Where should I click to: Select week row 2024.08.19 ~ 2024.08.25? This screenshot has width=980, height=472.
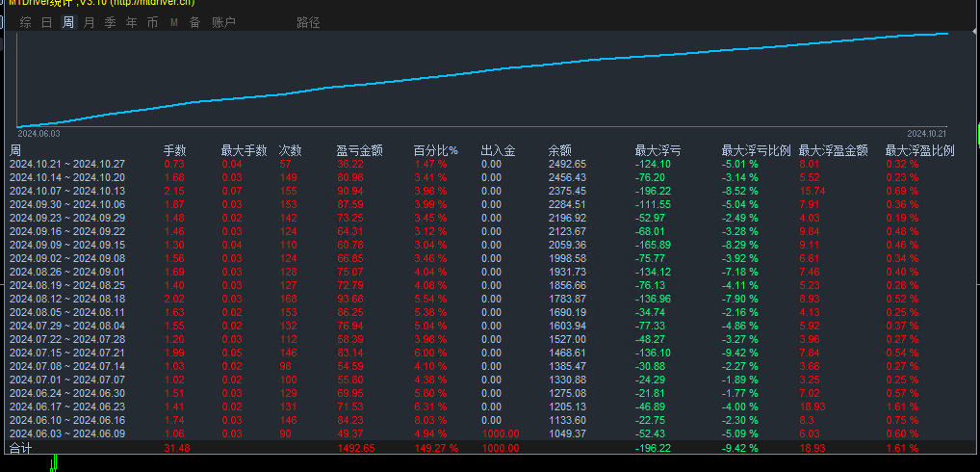[x=490, y=285]
